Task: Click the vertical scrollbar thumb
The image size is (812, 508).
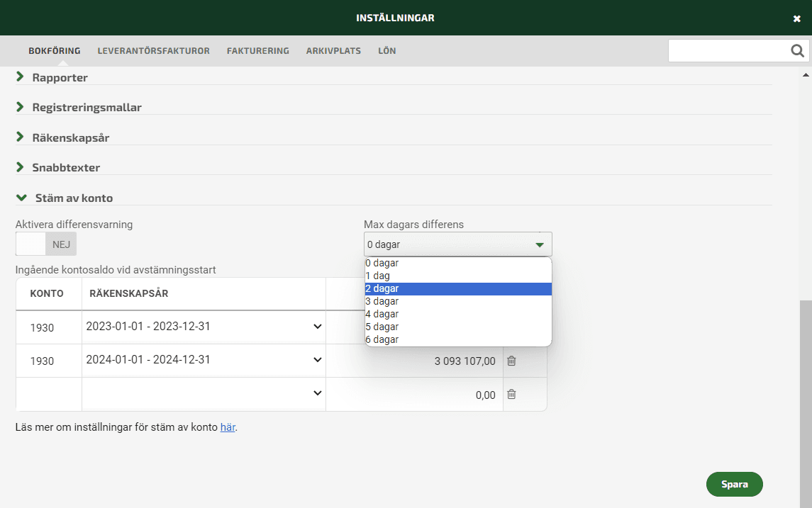Action: [806, 404]
